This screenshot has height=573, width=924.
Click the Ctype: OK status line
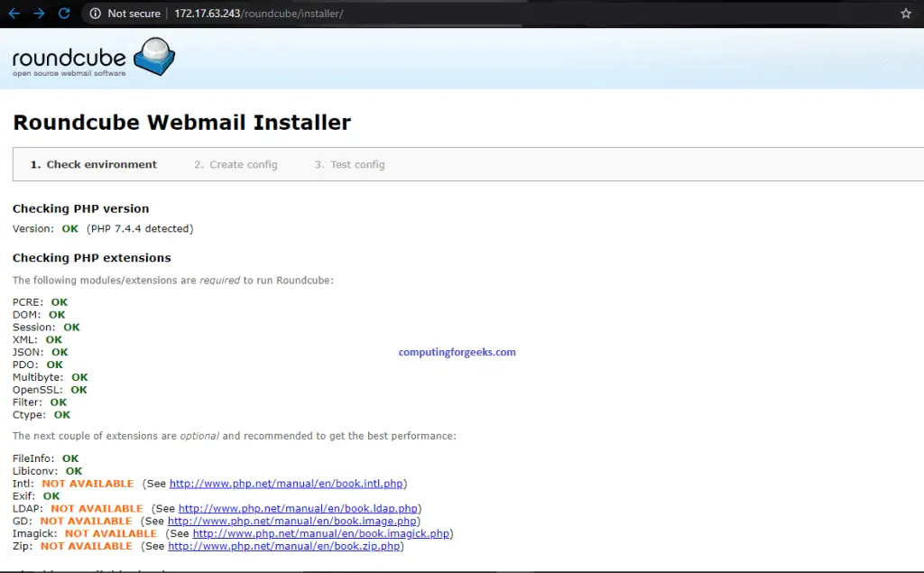[42, 415]
